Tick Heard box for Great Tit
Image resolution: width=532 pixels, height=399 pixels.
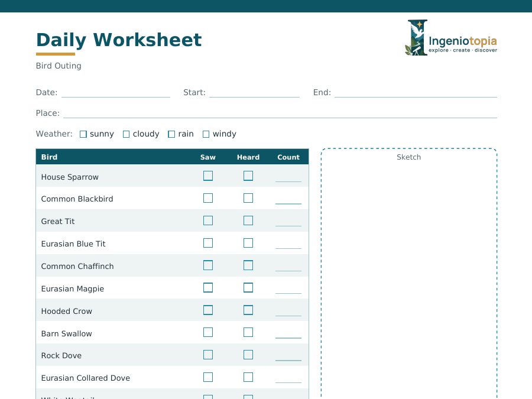click(x=248, y=220)
